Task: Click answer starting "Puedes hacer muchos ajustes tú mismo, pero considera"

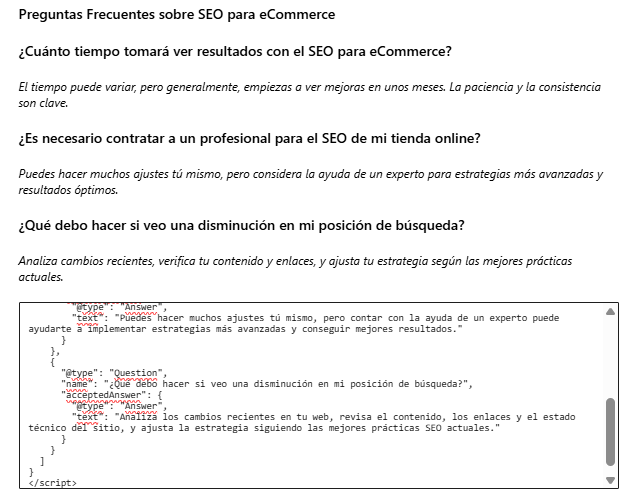Action: [310, 182]
